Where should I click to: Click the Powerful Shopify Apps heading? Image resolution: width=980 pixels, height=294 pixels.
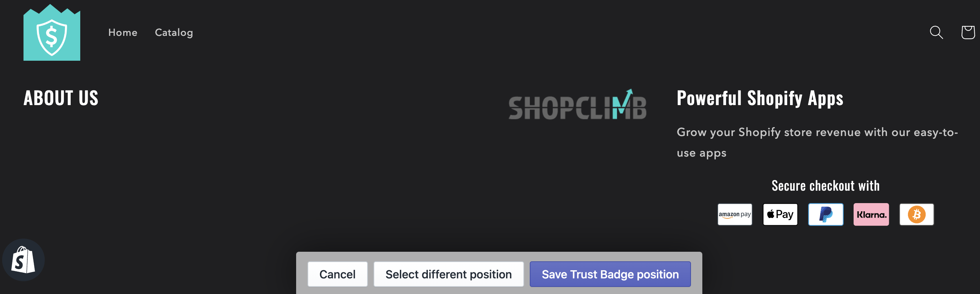coord(760,98)
